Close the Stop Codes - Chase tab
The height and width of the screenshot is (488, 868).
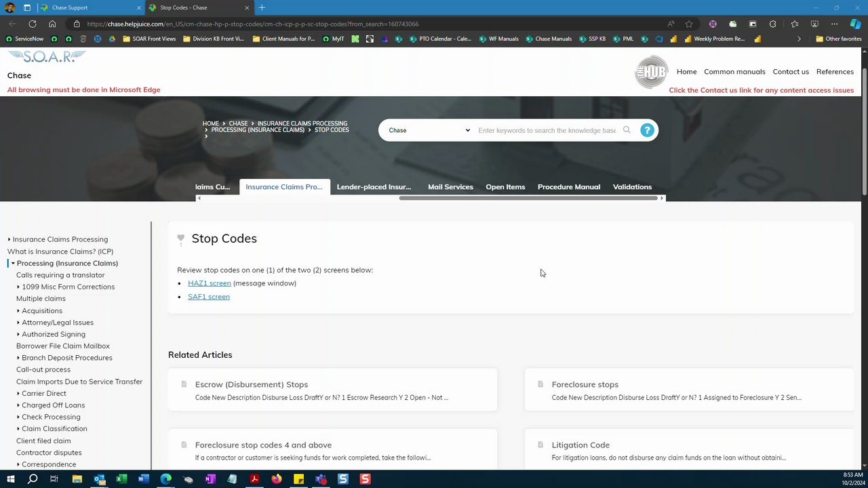247,7
